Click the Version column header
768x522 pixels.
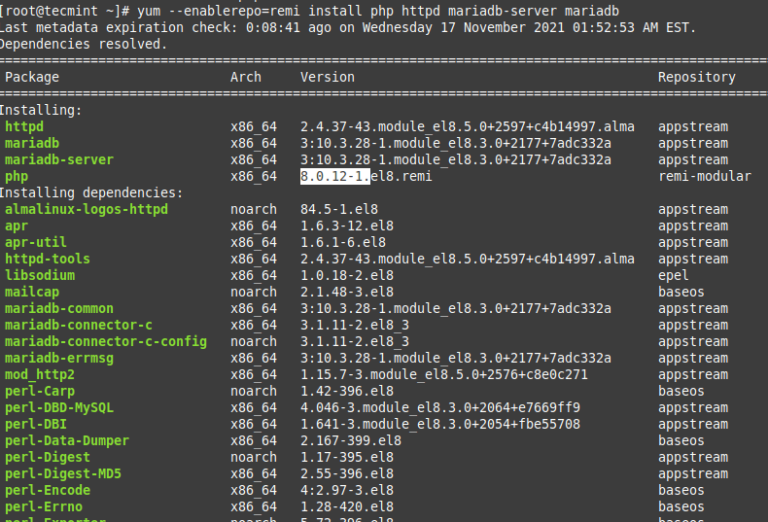327,77
